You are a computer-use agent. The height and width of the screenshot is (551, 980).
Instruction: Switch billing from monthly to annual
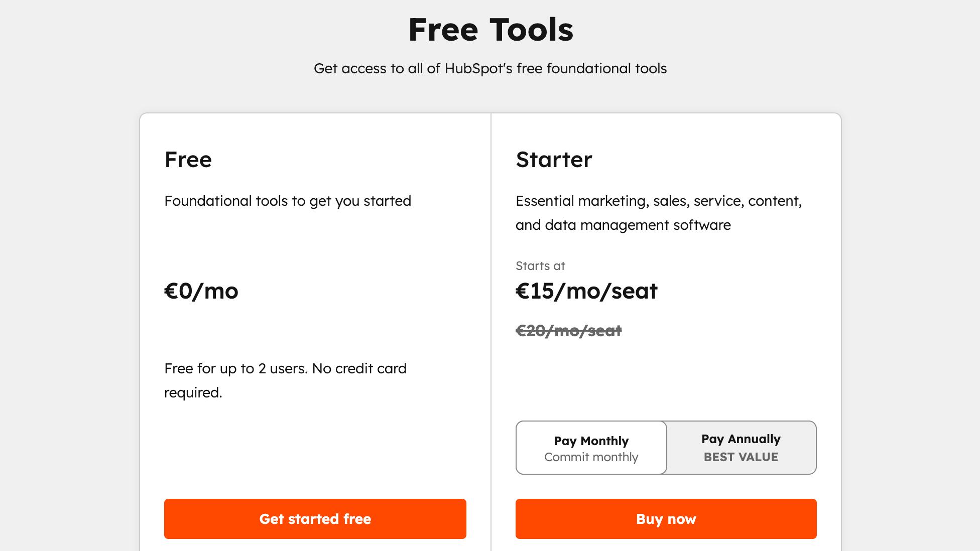coord(740,448)
